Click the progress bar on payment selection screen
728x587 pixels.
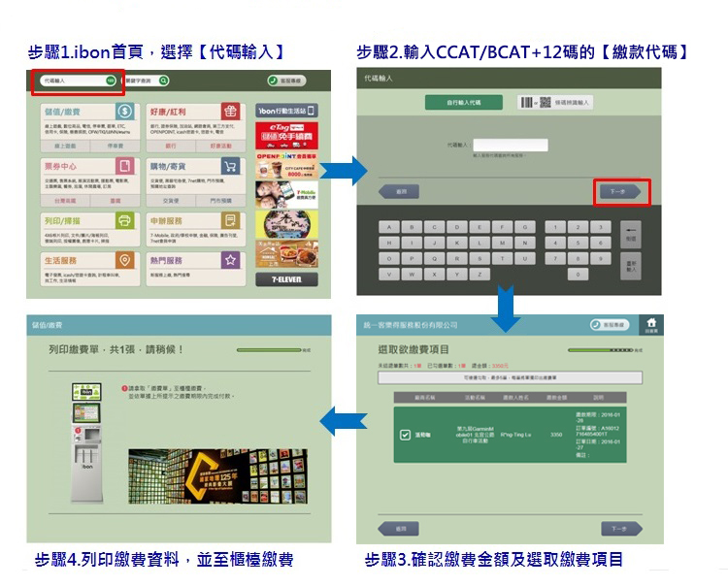[x=600, y=350]
